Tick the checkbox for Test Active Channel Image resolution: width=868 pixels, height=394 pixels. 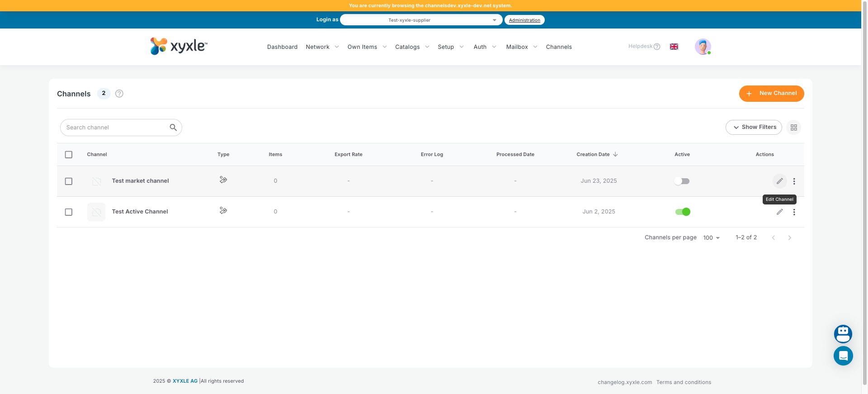pyautogui.click(x=69, y=212)
